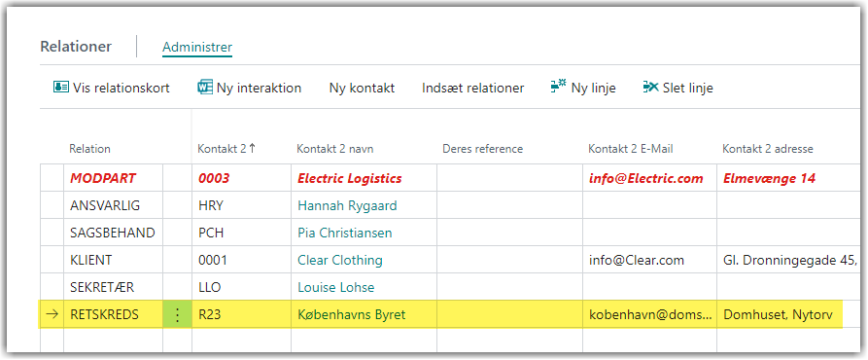
Task: Open the Clear Clothing contact link
Action: click(340, 260)
